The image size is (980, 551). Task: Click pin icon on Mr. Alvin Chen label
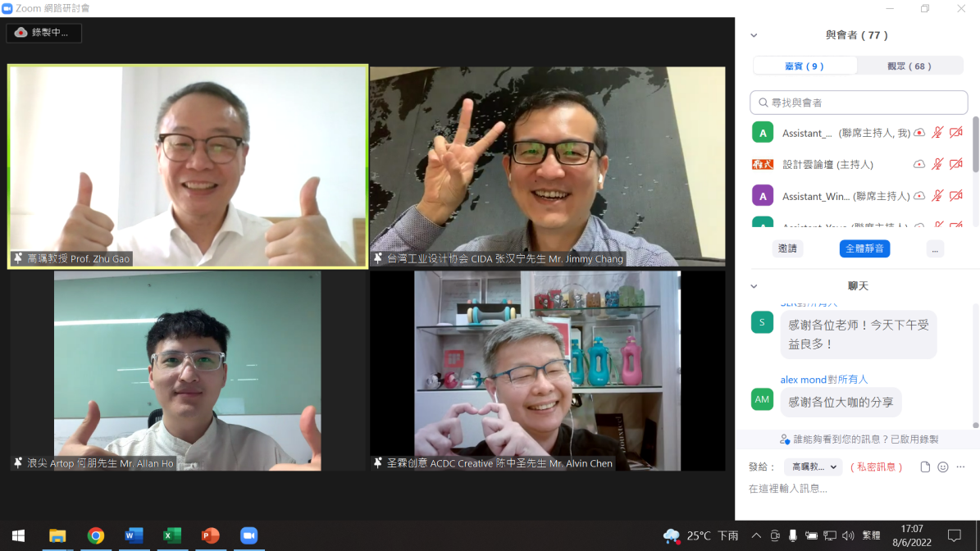click(377, 463)
